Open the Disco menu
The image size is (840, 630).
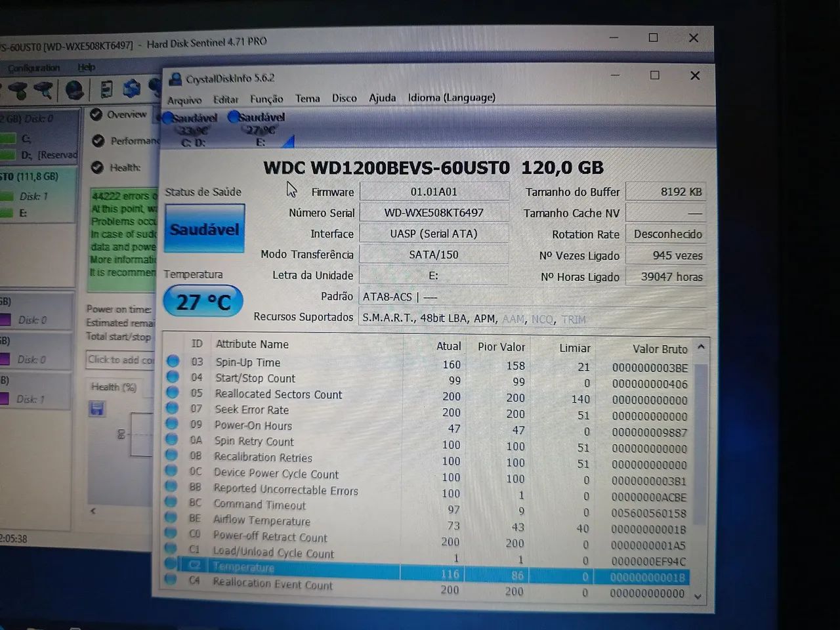tap(344, 98)
